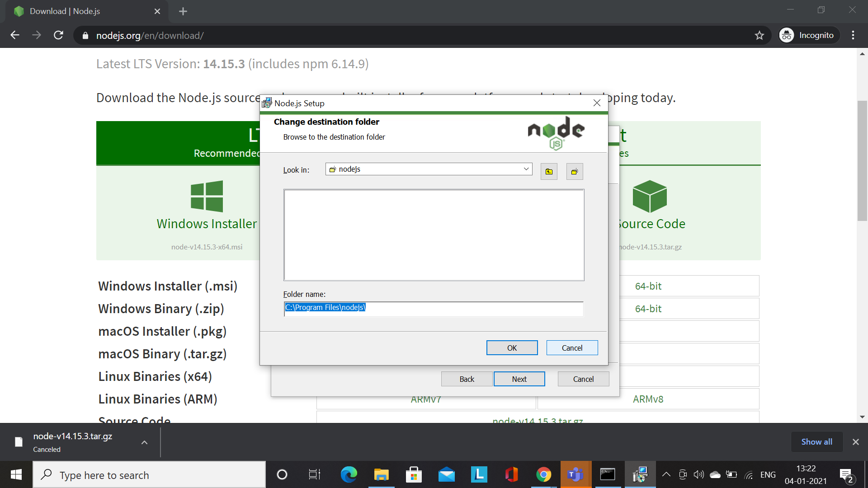Click the Create New Folder icon
Viewport: 868px width, 488px height.
(x=575, y=172)
